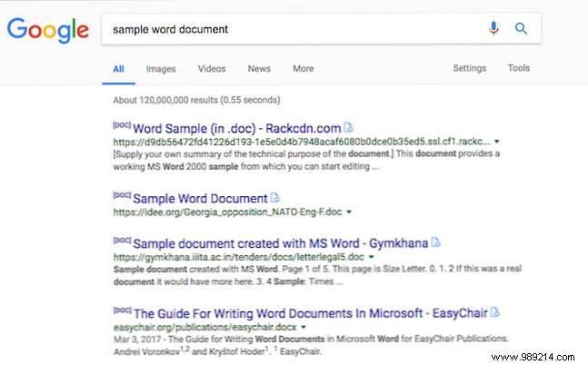Click DOC badge before EasyChair guide result
This screenshot has width=588, height=365.
click(x=122, y=310)
